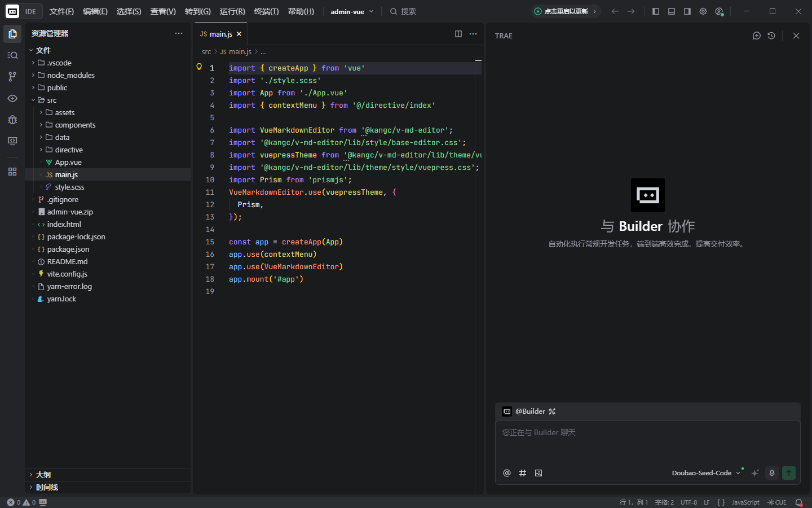Expand the node_modules folder
Image resolution: width=812 pixels, height=508 pixels.
(70, 75)
